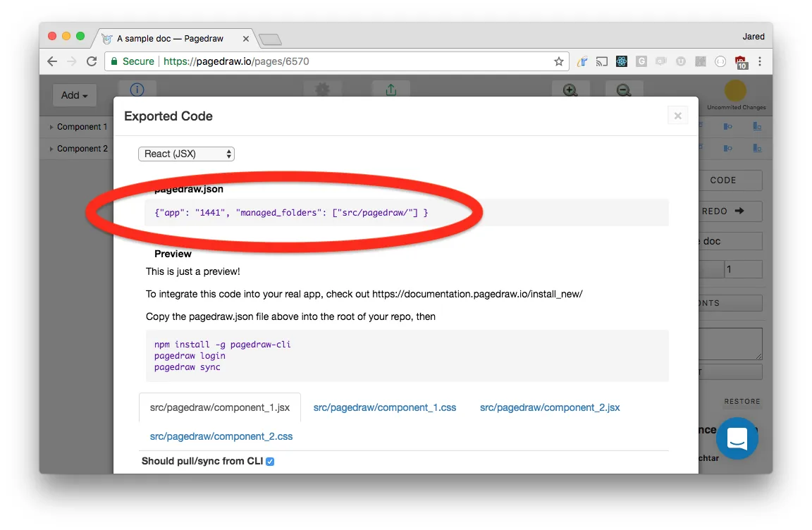Close the Exported Code dialog
The image size is (812, 530).
[x=678, y=116]
